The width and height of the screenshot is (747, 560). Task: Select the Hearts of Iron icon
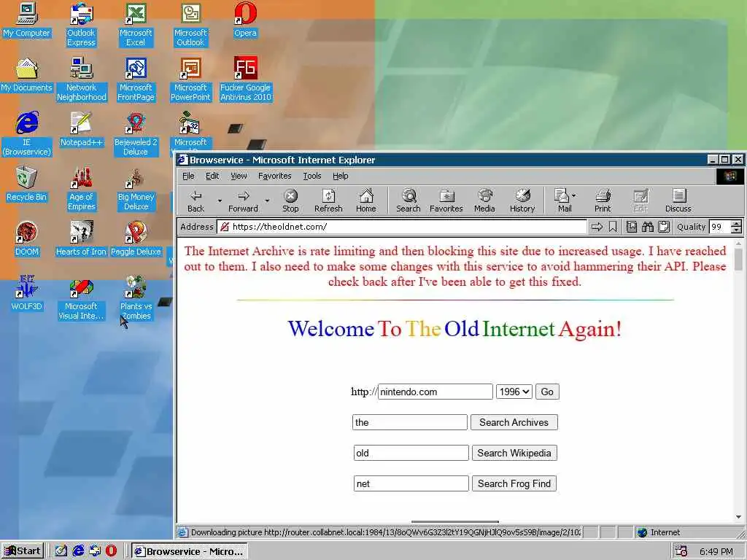[82, 239]
